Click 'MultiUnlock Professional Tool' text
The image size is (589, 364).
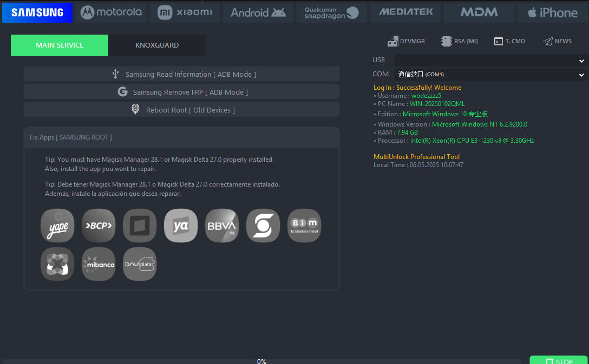417,156
